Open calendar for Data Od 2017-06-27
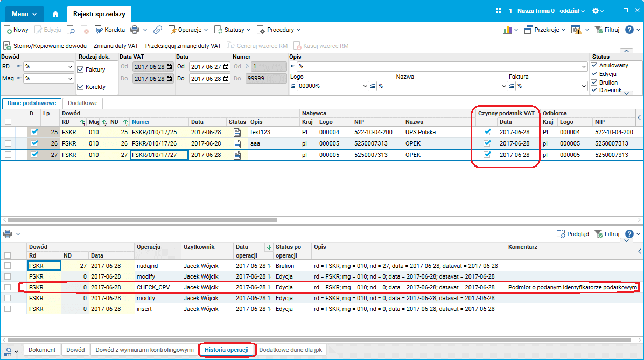The height and width of the screenshot is (360, 644). 226,67
